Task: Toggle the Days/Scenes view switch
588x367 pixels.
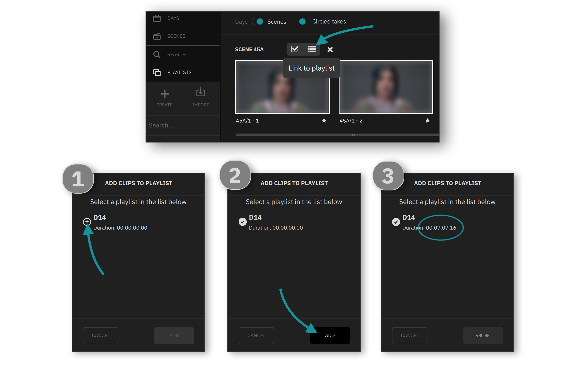Action: pyautogui.click(x=257, y=22)
